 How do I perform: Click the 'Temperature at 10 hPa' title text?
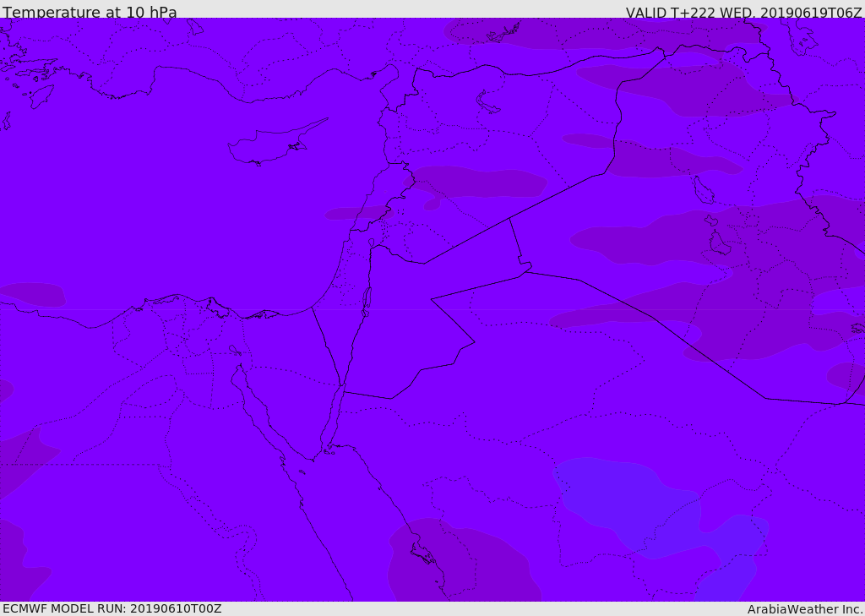tap(90, 12)
